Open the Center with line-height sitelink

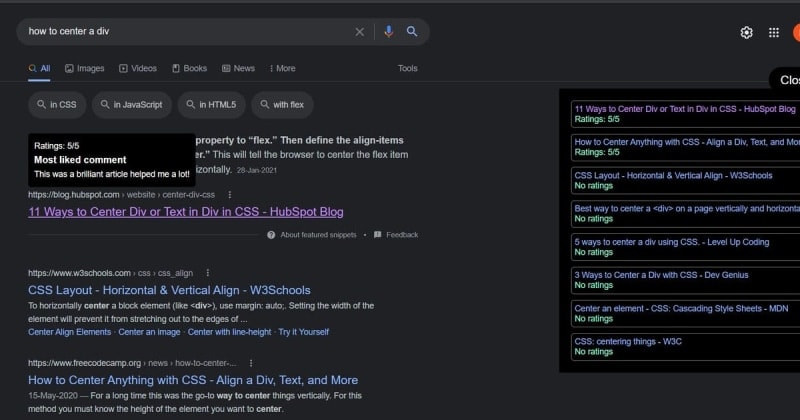click(230, 332)
